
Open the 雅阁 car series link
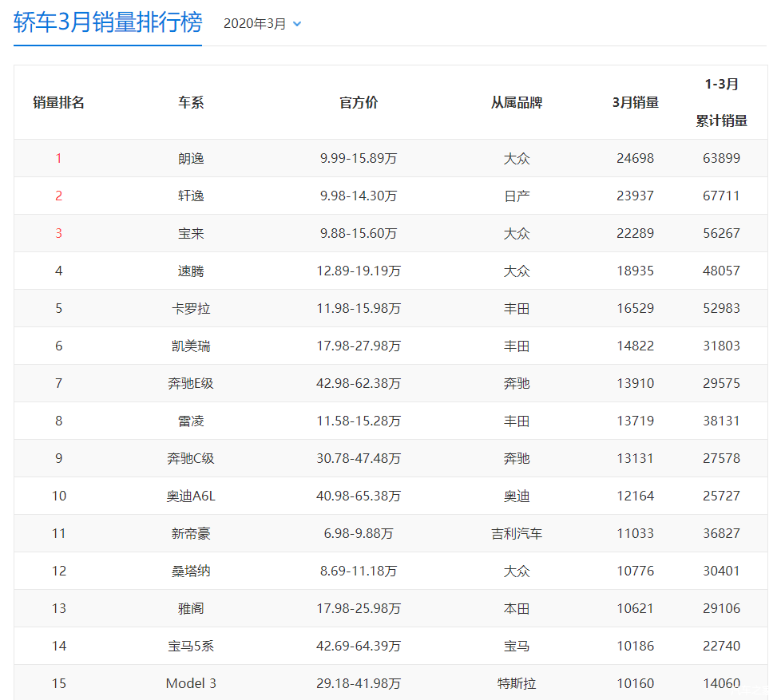191,608
